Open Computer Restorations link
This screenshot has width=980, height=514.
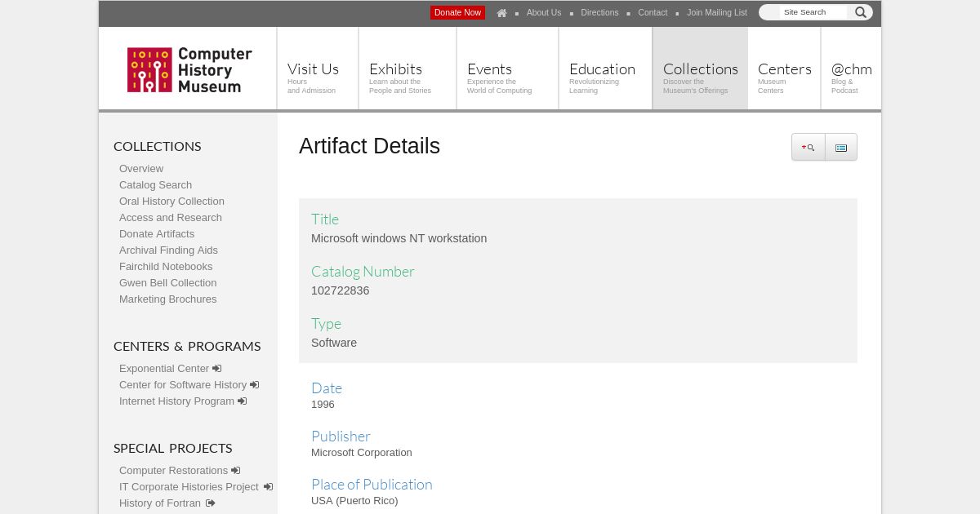coord(173,471)
